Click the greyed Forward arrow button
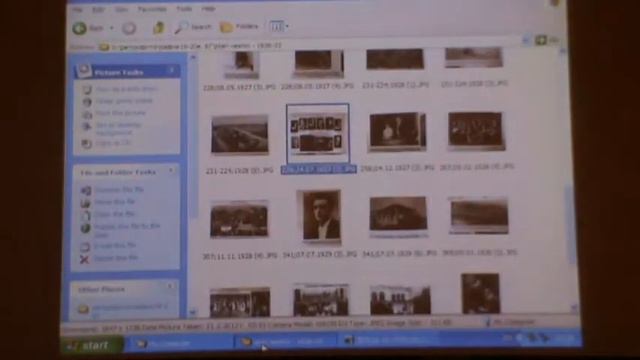This screenshot has height=360, width=640. 129,28
